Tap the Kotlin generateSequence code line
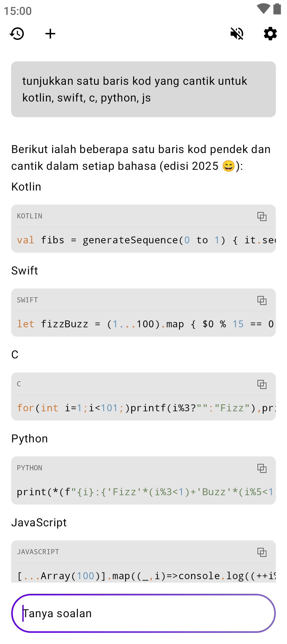The height and width of the screenshot is (644, 287). (143, 240)
